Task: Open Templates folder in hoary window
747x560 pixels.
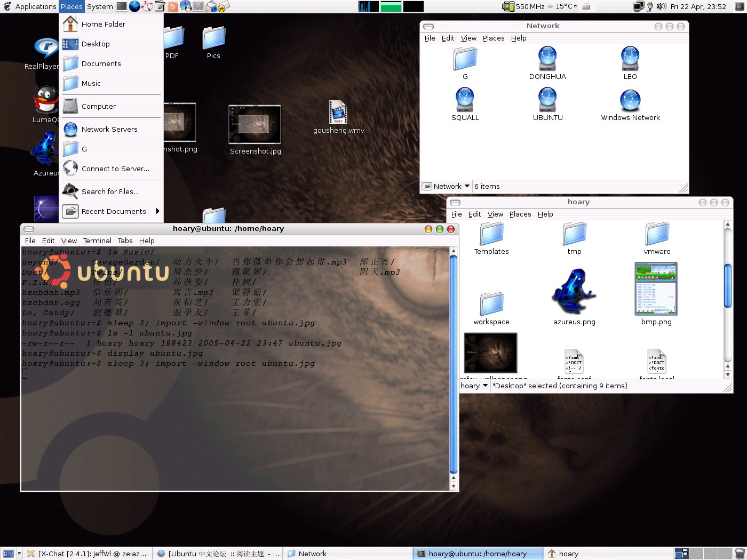Action: pyautogui.click(x=491, y=239)
